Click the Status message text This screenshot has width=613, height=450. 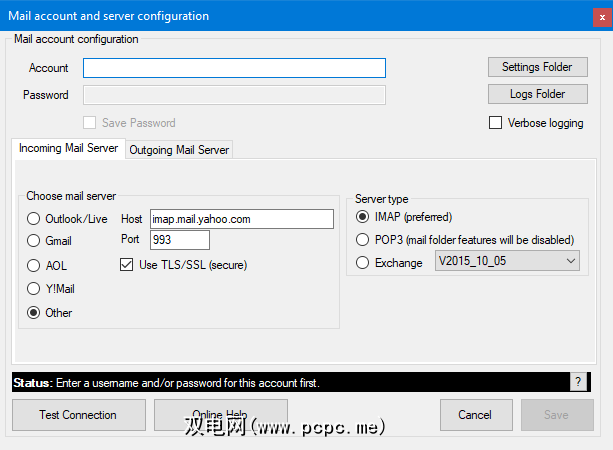[x=167, y=383]
